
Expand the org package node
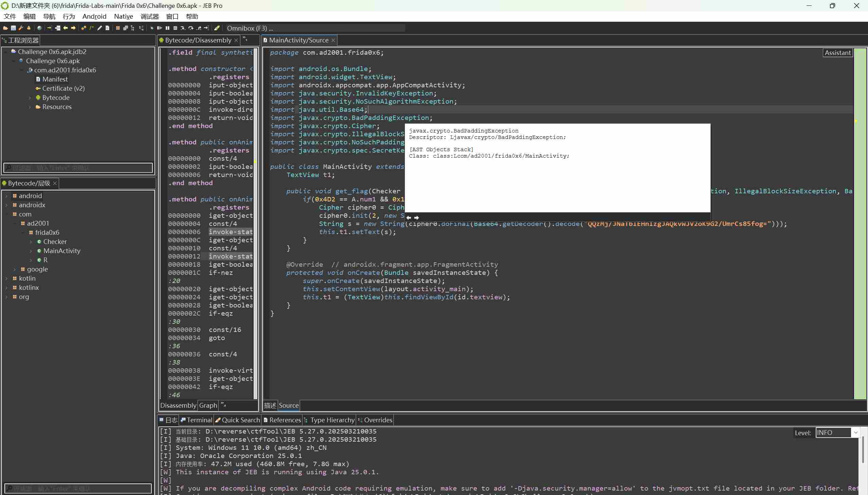6,297
